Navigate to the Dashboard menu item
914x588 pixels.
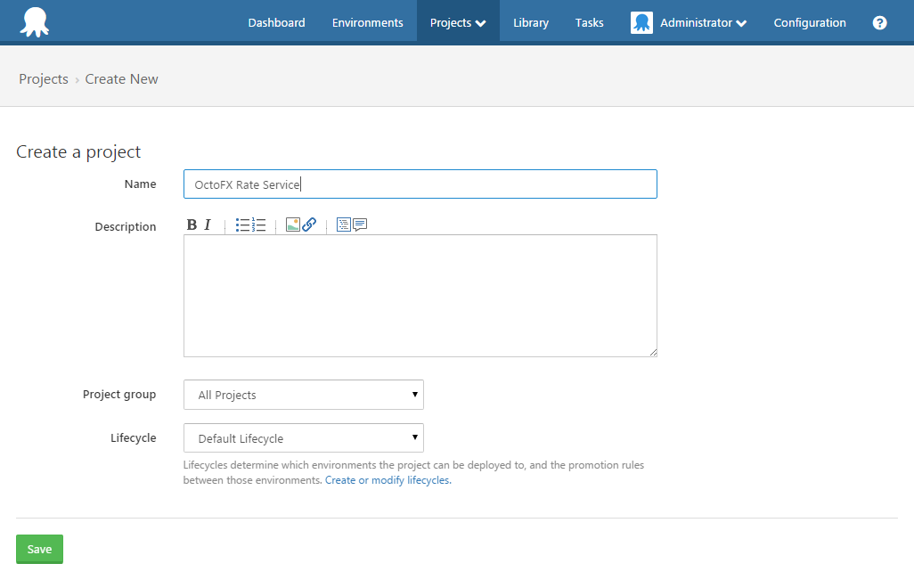[x=276, y=22]
